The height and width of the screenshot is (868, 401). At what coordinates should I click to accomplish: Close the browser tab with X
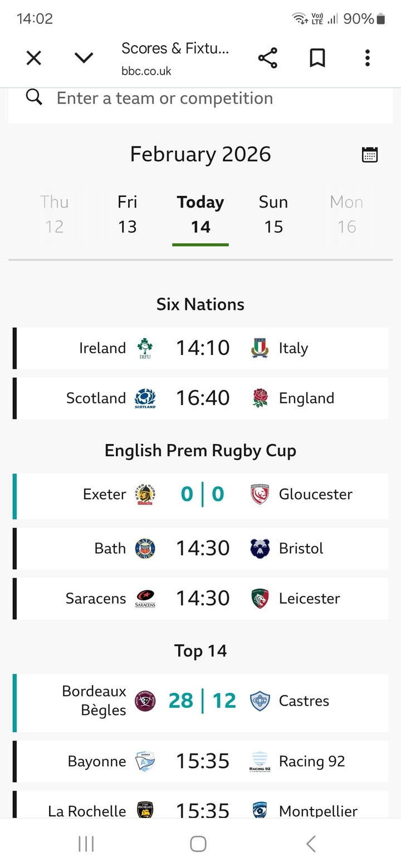click(34, 58)
